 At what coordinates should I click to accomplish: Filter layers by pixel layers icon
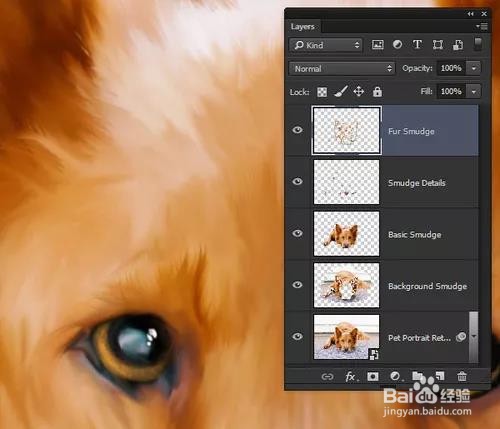pos(377,45)
